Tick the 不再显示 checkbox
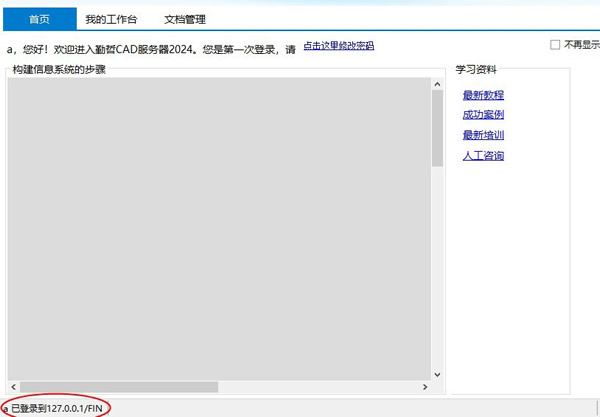The height and width of the screenshot is (417, 600). tap(555, 45)
